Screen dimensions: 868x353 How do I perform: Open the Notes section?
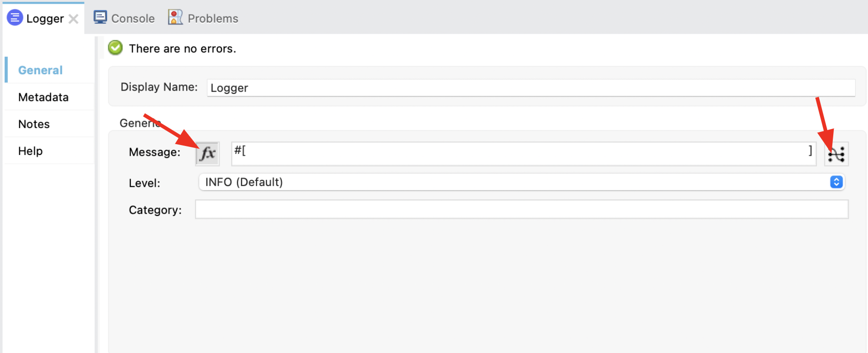click(34, 124)
